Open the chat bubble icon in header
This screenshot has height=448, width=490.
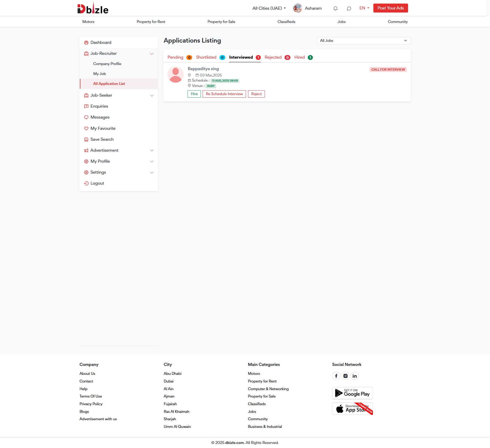pos(349,8)
